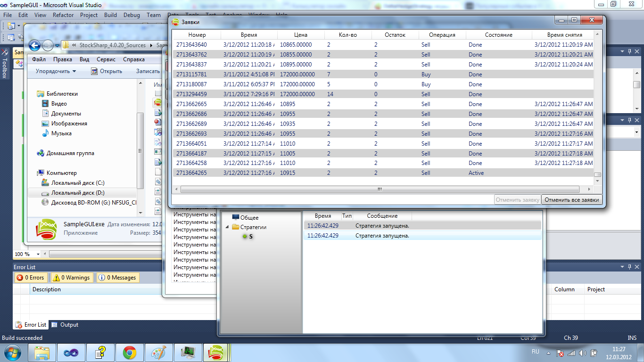Viewport: 644px width, 362px height.
Task: Open Visual Studio Project menu
Action: click(89, 15)
